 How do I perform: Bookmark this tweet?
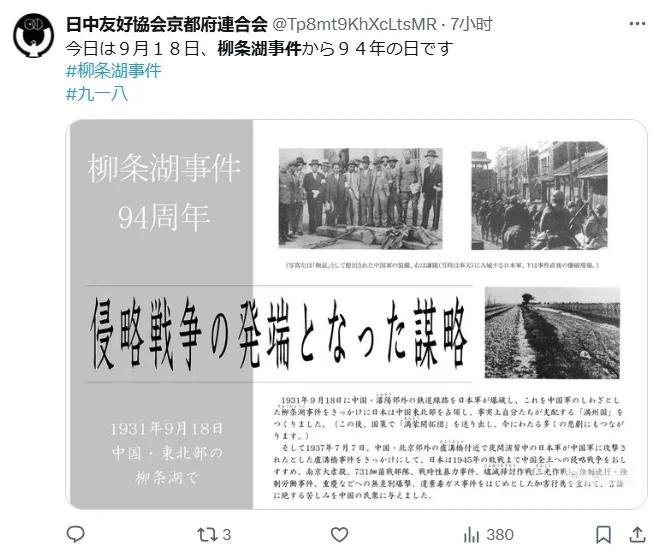(x=603, y=535)
